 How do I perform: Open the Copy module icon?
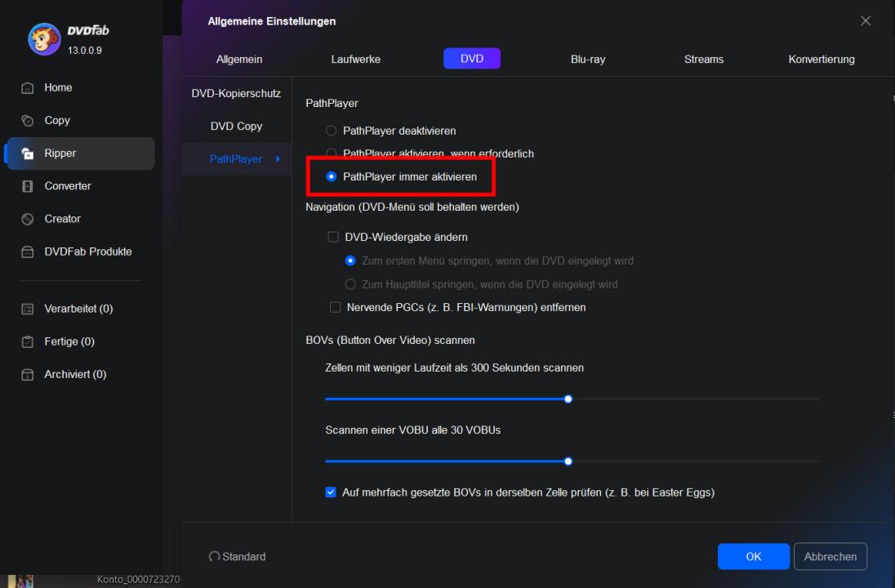coord(28,121)
